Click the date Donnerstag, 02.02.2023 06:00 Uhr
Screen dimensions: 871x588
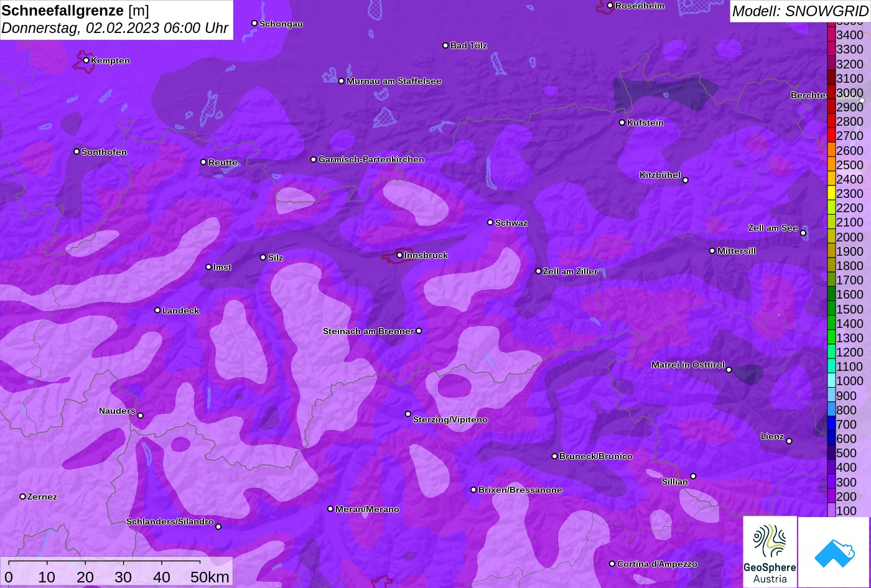(115, 28)
